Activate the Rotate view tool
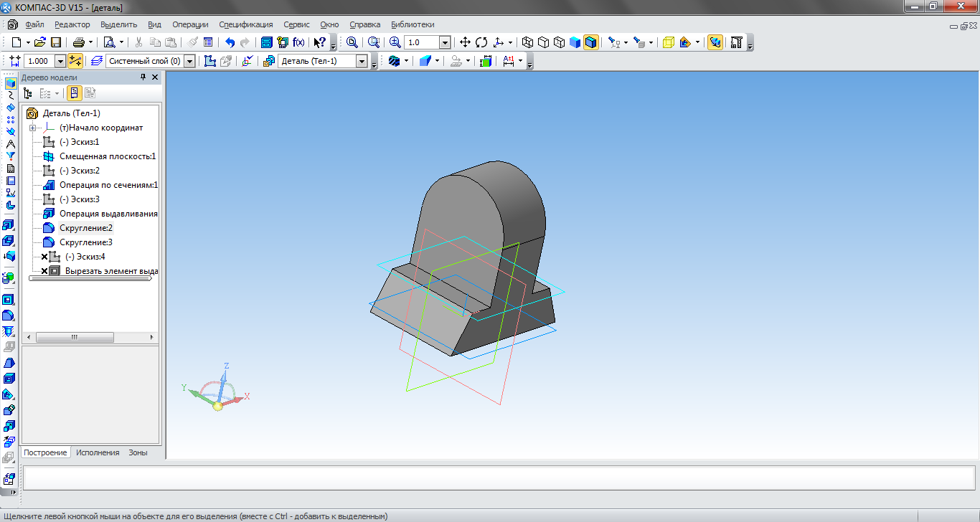980x522 pixels. (481, 42)
